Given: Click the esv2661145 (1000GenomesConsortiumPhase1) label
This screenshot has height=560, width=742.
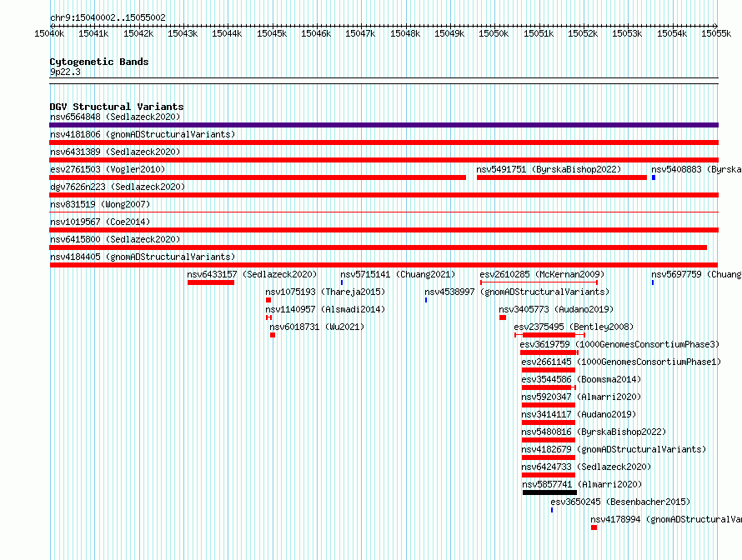Looking at the screenshot, I should pyautogui.click(x=621, y=362).
